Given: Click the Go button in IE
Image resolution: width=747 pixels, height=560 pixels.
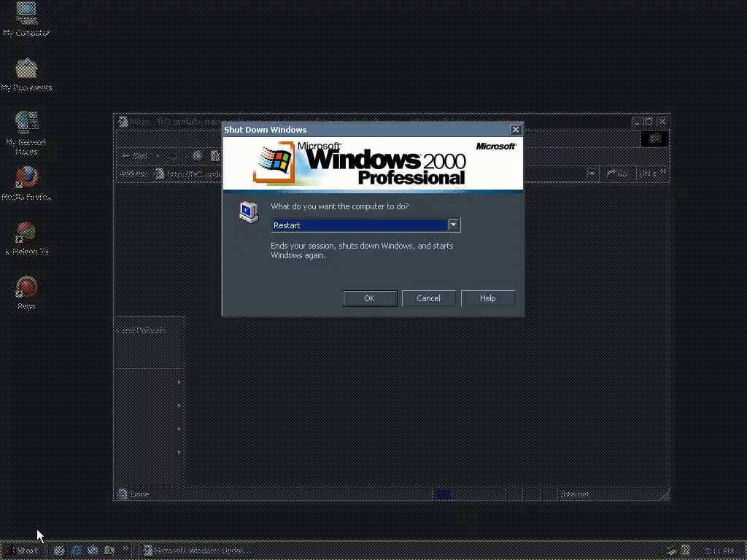Looking at the screenshot, I should [617, 174].
